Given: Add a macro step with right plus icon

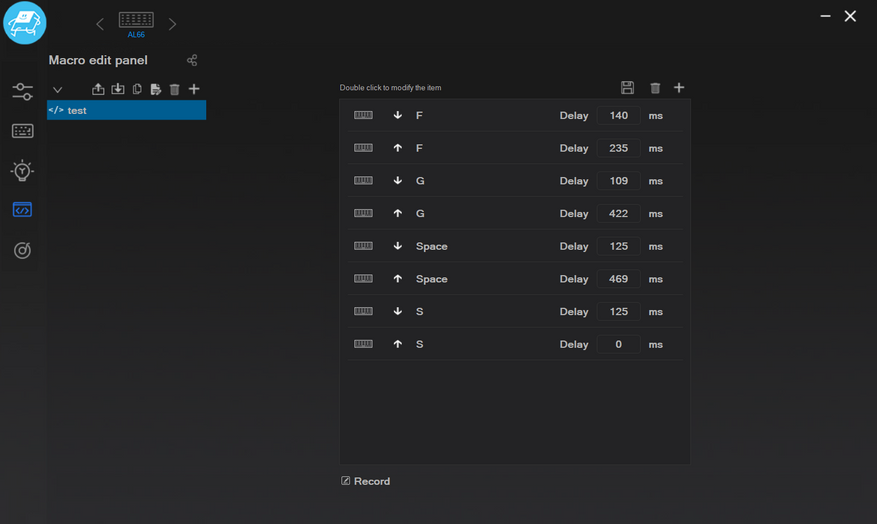Looking at the screenshot, I should coord(679,87).
